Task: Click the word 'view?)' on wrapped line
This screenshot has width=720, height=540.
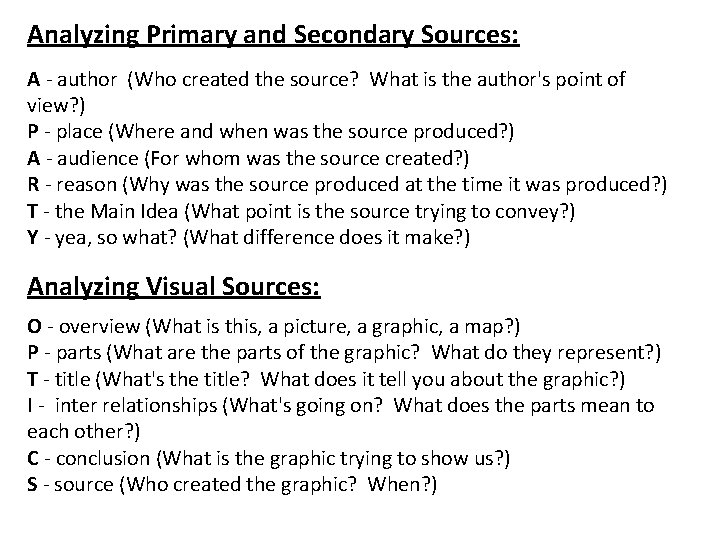Action: (x=56, y=106)
